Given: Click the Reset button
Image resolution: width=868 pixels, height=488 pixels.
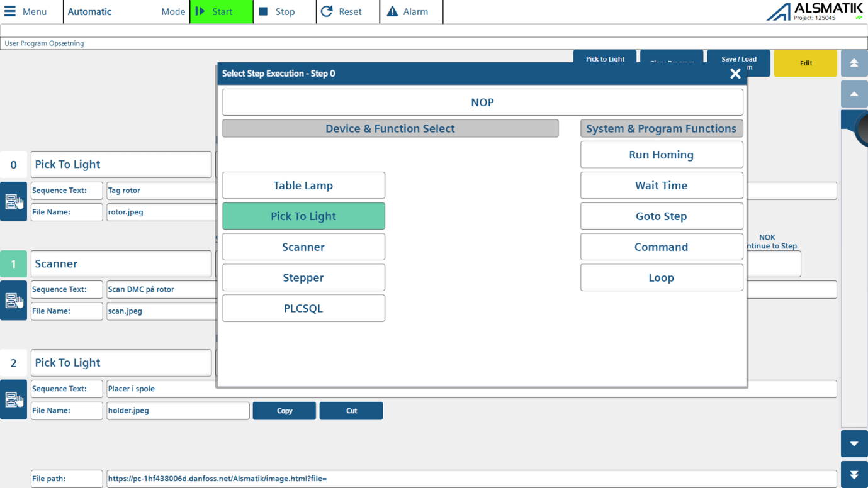Looking at the screenshot, I should [341, 11].
